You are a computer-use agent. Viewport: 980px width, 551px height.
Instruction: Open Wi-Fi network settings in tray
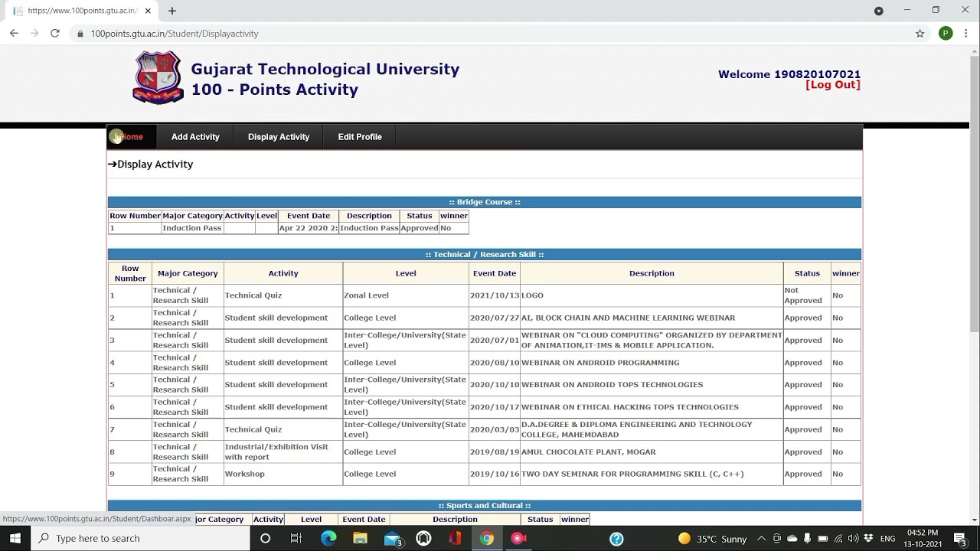pyautogui.click(x=838, y=539)
